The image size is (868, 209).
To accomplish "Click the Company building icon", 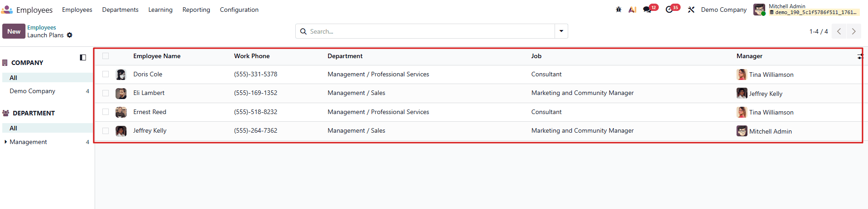I will coord(5,63).
